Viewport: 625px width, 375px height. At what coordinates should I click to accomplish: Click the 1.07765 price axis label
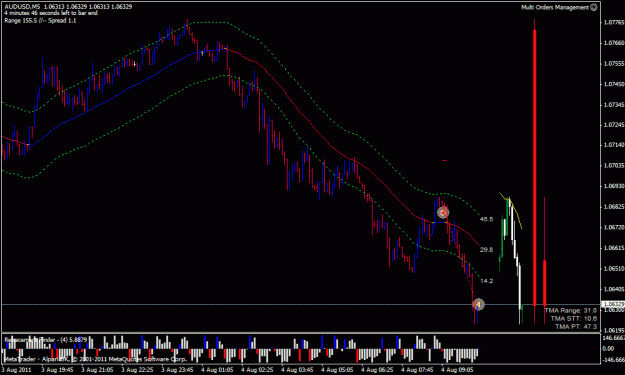pos(614,22)
